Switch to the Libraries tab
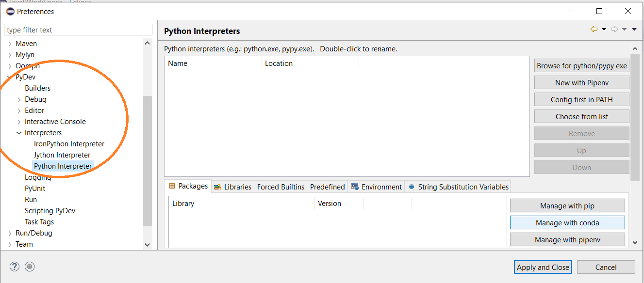The height and width of the screenshot is (283, 644). pyautogui.click(x=232, y=187)
